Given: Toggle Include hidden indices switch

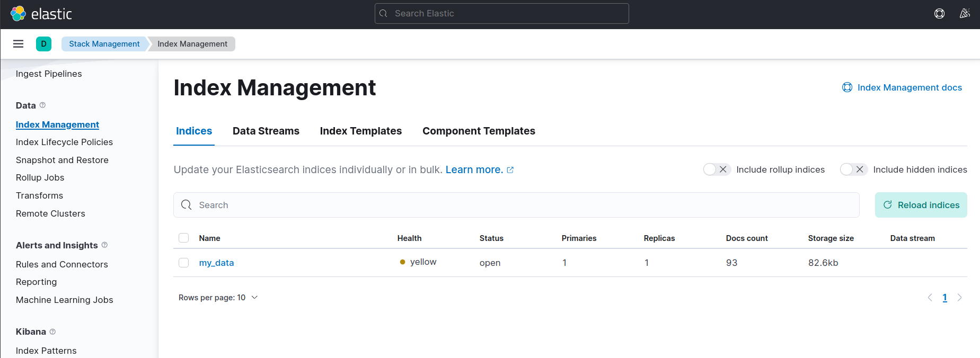Looking at the screenshot, I should 854,169.
